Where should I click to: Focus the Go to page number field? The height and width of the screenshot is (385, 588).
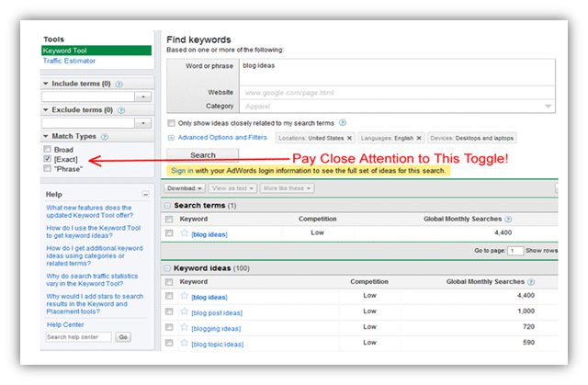pos(515,251)
